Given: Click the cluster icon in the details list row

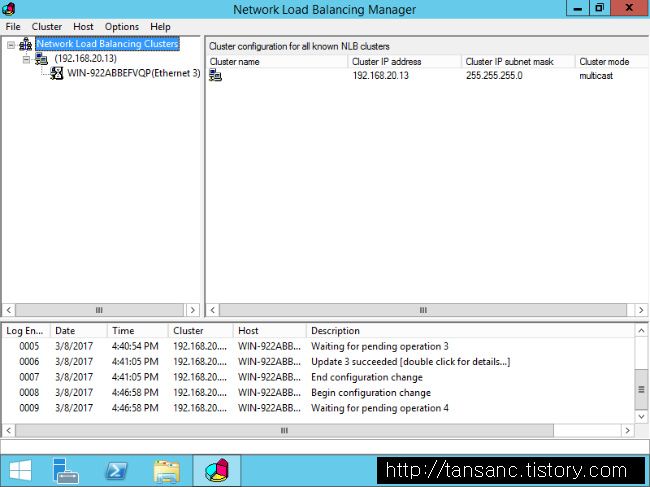Looking at the screenshot, I should (215, 75).
